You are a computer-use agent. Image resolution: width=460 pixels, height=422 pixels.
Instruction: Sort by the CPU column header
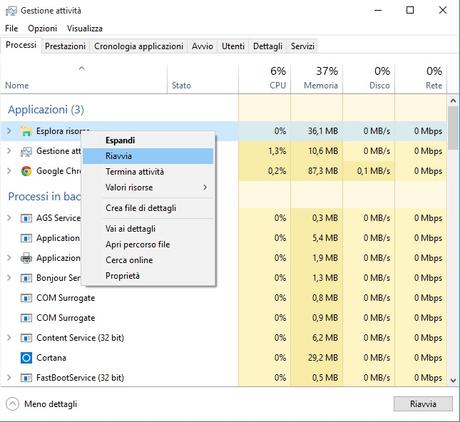(x=265, y=79)
